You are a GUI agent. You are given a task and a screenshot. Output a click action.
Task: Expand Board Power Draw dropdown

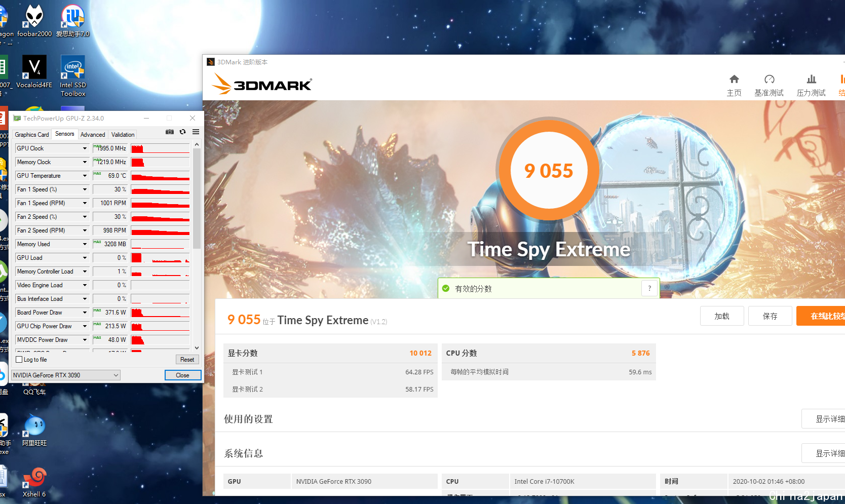(x=85, y=313)
